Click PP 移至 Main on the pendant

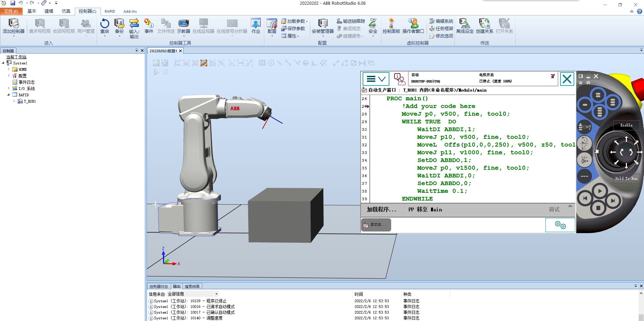tap(425, 209)
